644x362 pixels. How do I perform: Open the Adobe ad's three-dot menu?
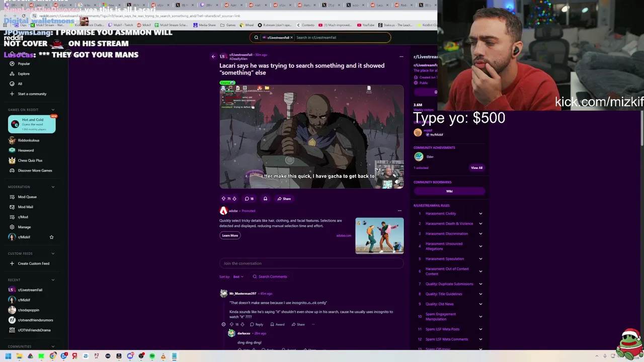point(399,211)
